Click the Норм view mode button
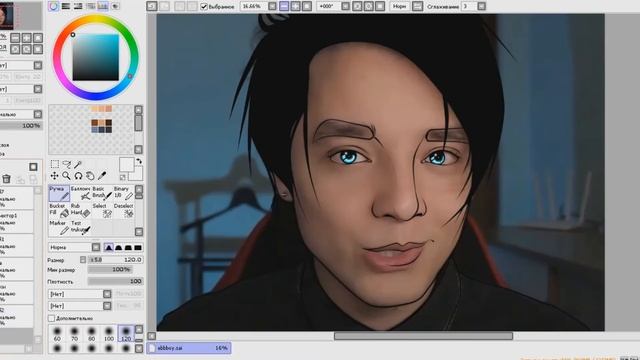Image resolution: width=640 pixels, height=360 pixels. [x=400, y=6]
